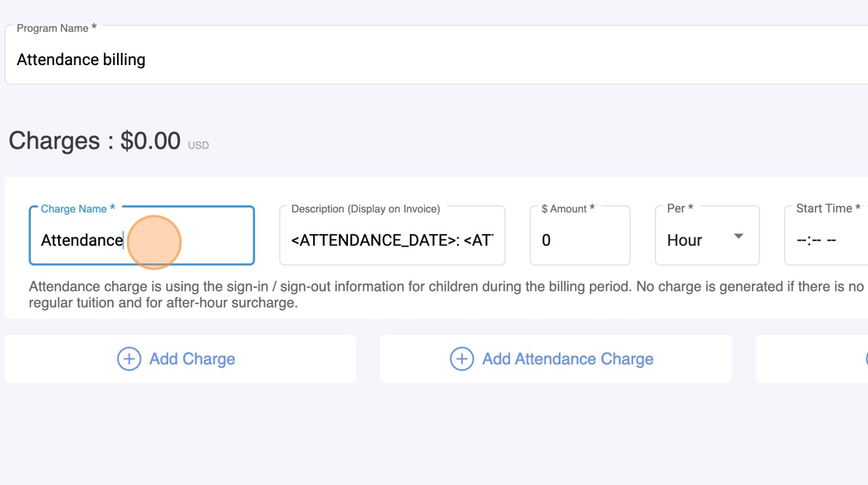
Task: Click into the Charge Name field
Action: 142,240
